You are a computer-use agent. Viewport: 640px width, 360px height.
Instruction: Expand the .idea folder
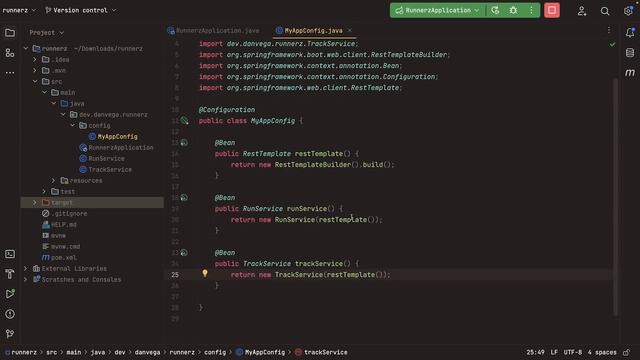[x=35, y=59]
